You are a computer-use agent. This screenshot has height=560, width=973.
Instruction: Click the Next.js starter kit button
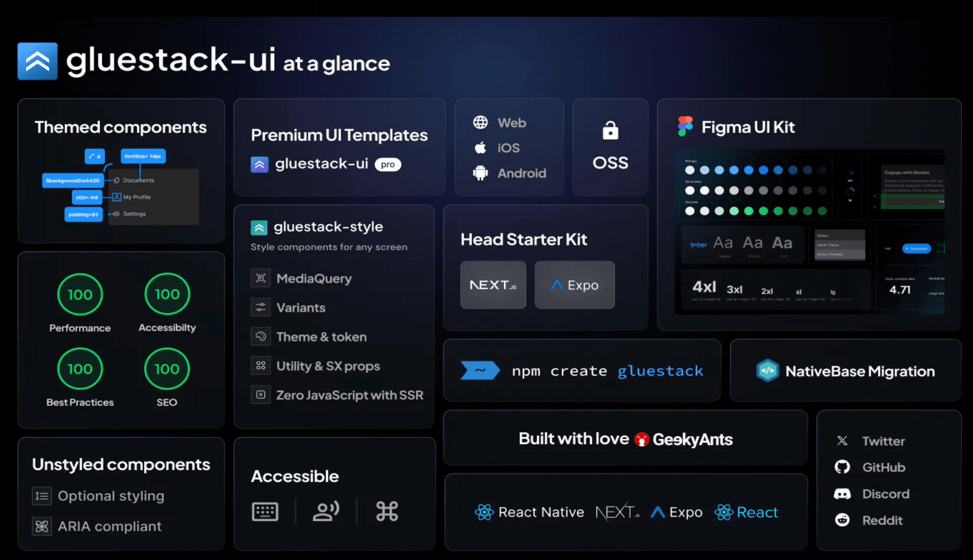coord(493,285)
